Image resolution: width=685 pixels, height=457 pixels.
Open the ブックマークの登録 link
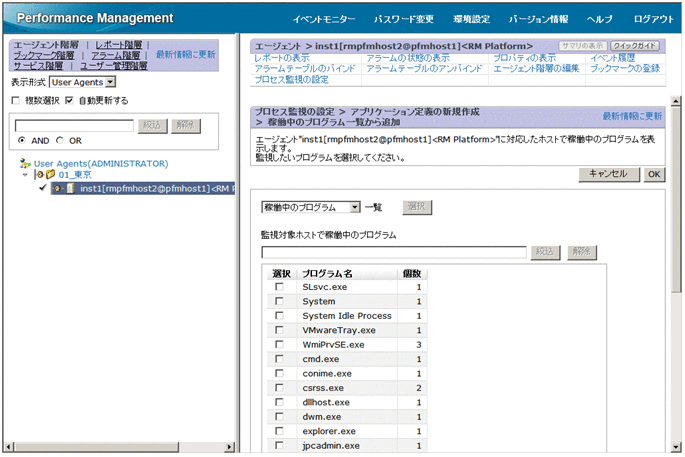[x=625, y=69]
